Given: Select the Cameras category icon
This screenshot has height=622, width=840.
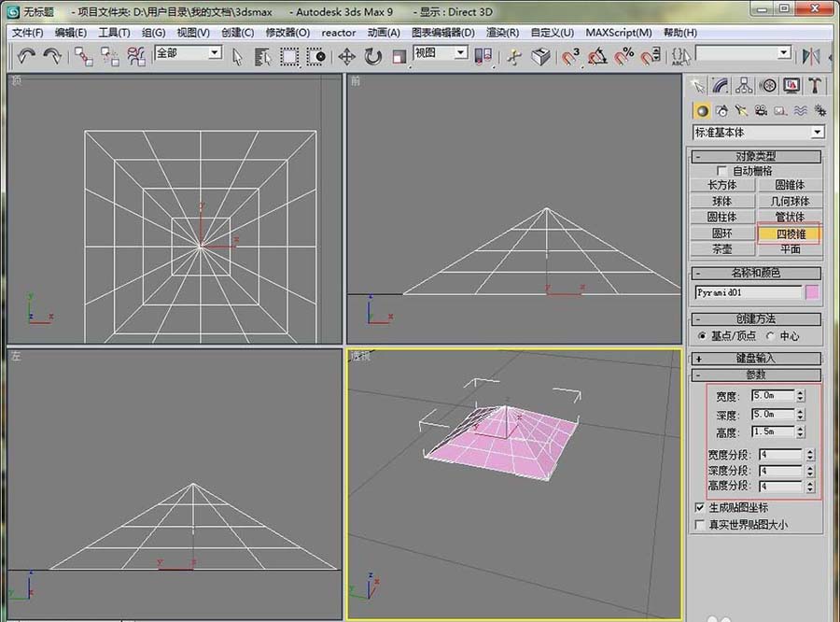Looking at the screenshot, I should [x=762, y=110].
